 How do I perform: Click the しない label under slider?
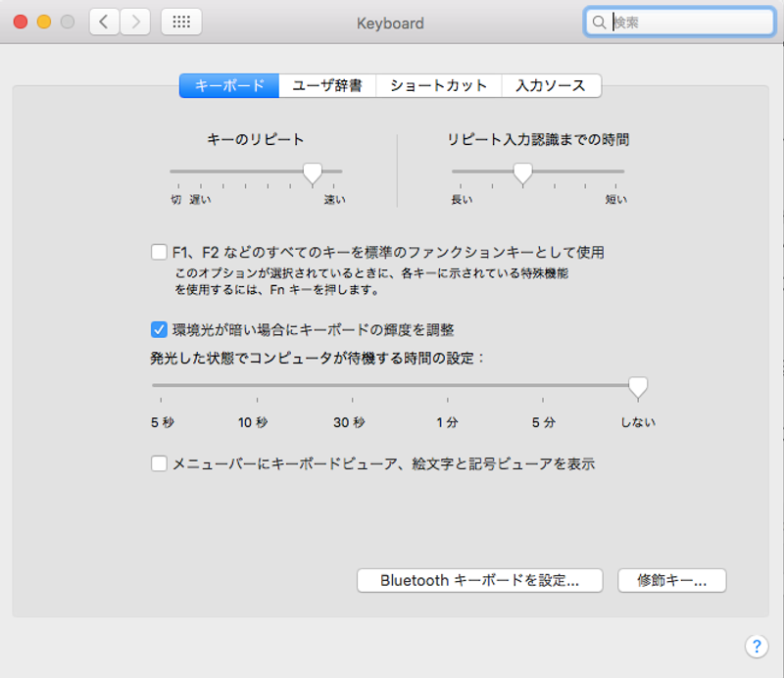coord(638,422)
